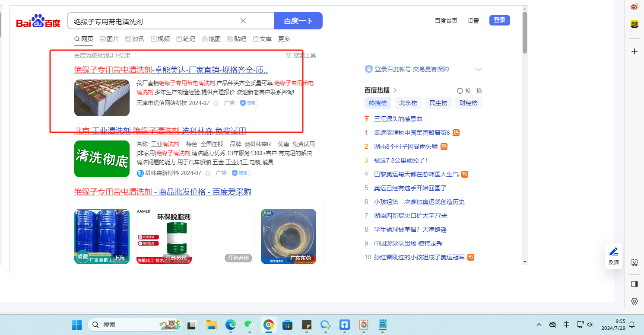The image size is (644, 335).
Task: Open the 卓能美达 result title link
Action: pyautogui.click(x=171, y=70)
